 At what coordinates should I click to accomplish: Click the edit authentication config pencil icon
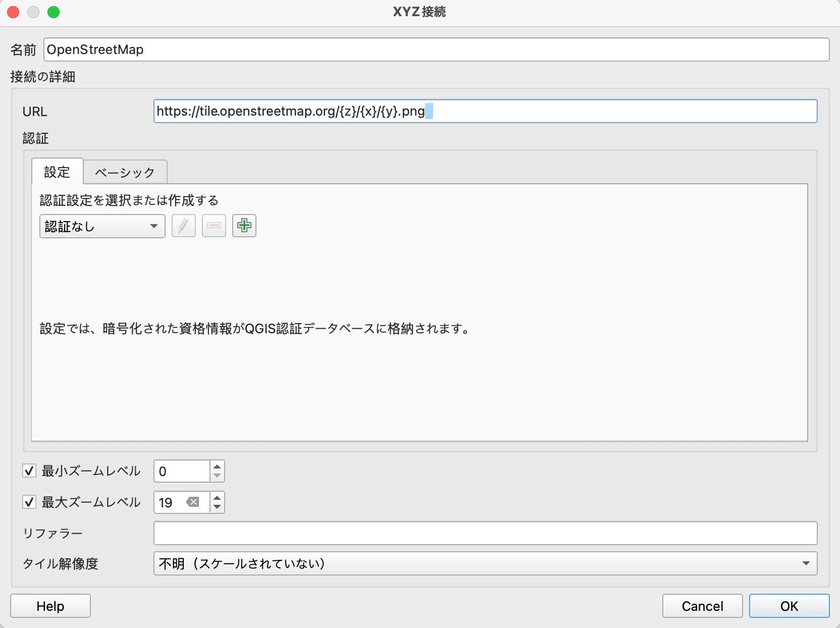[x=184, y=226]
